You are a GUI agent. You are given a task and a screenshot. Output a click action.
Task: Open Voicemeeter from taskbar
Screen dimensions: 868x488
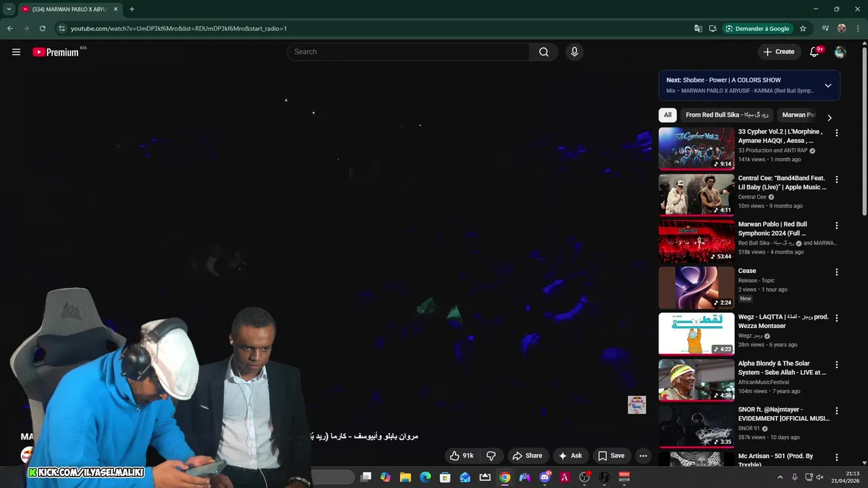coord(624,477)
